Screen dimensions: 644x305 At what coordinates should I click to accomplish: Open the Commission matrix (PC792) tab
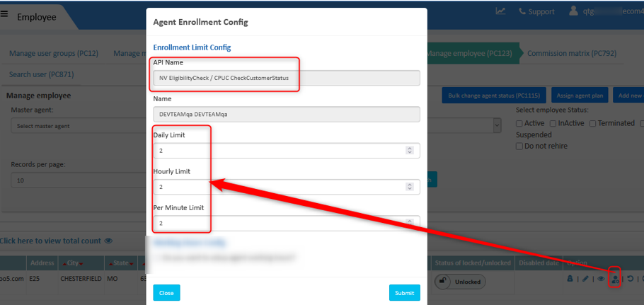(572, 53)
